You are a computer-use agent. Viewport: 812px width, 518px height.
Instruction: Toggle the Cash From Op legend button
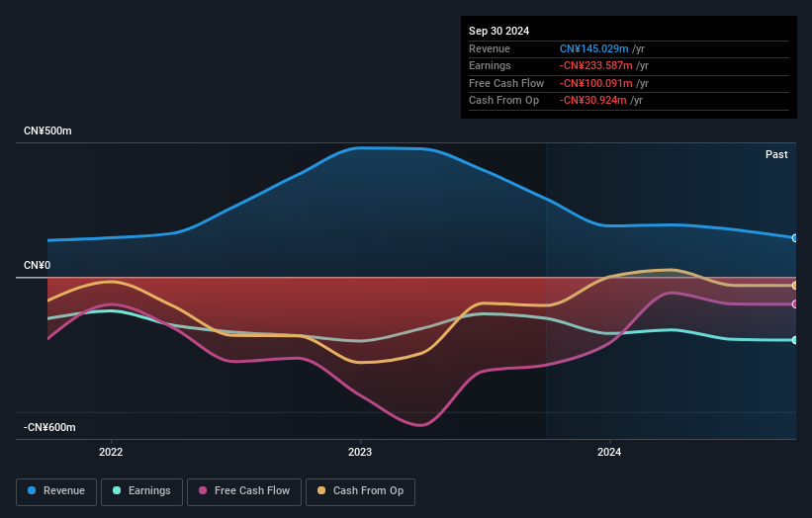point(360,491)
